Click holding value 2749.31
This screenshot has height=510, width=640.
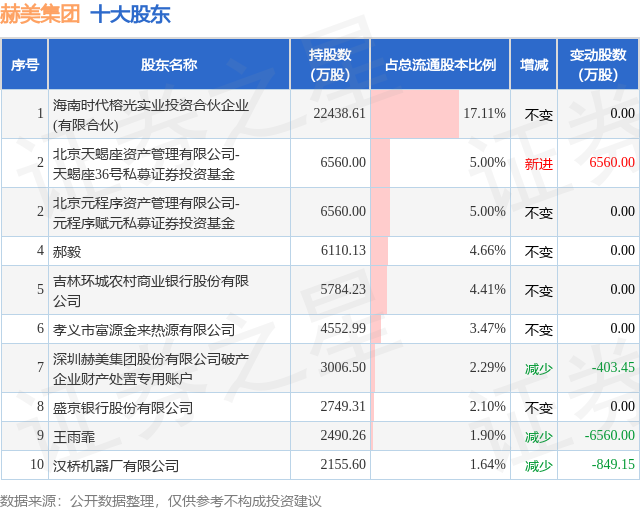pyautogui.click(x=343, y=406)
